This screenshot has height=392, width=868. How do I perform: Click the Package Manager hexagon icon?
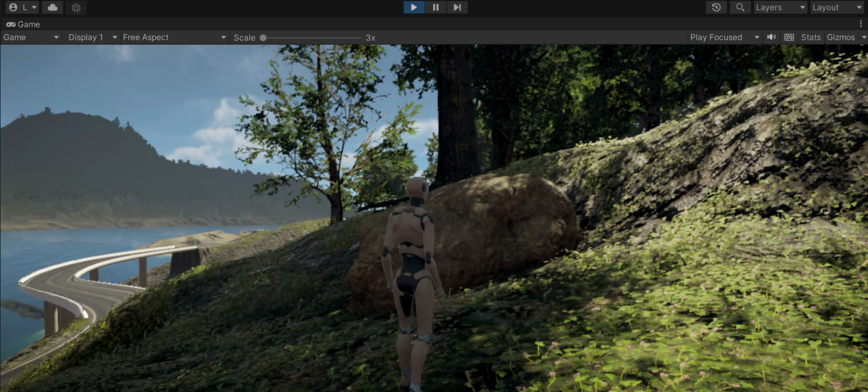76,7
